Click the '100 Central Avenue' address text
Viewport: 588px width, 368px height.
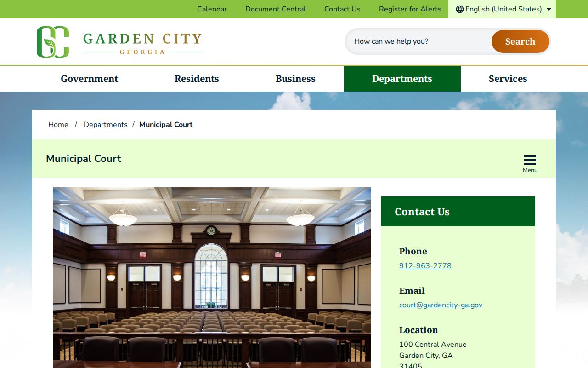(x=433, y=345)
